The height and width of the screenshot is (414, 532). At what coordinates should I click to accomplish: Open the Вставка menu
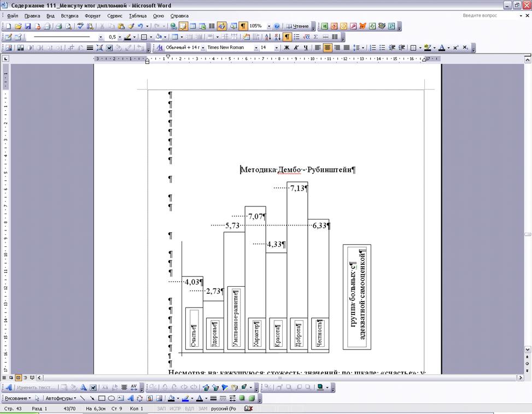pos(69,16)
